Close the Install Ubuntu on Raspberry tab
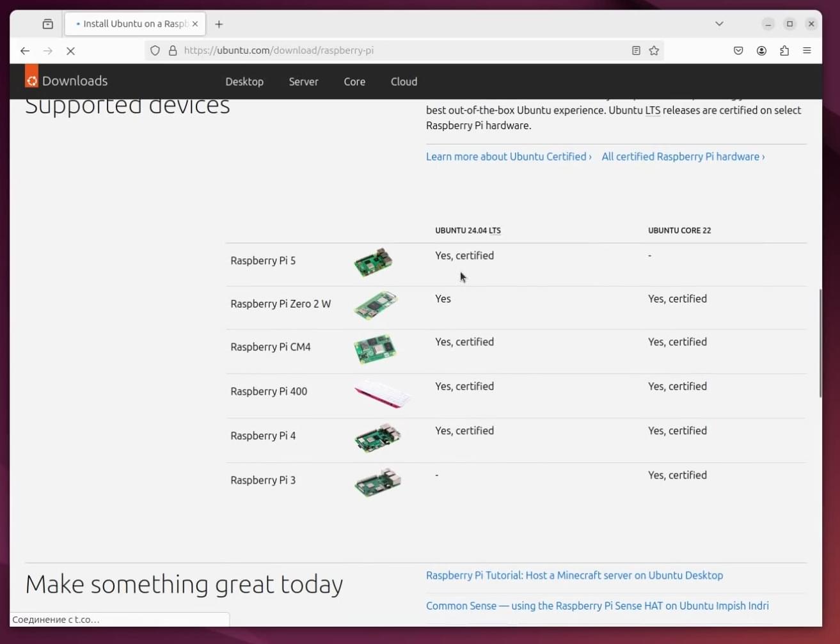 pyautogui.click(x=195, y=24)
